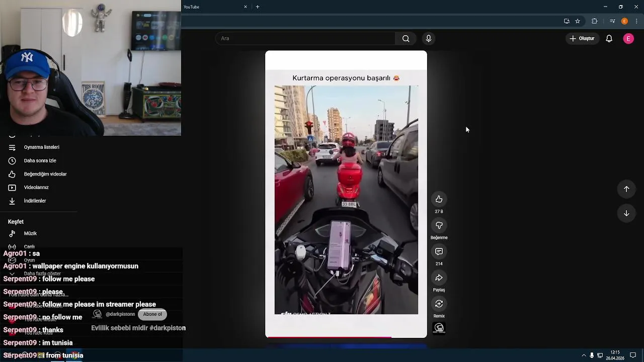Dislike the Short via Beğenme thumbs-down
Screen dimensions: 644x362
tap(439, 225)
